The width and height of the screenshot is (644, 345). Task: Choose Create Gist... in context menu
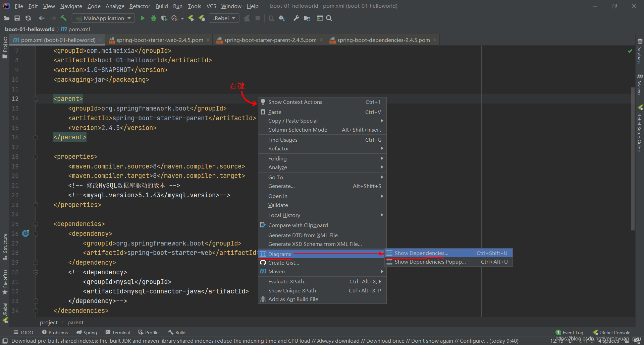[x=322, y=263]
